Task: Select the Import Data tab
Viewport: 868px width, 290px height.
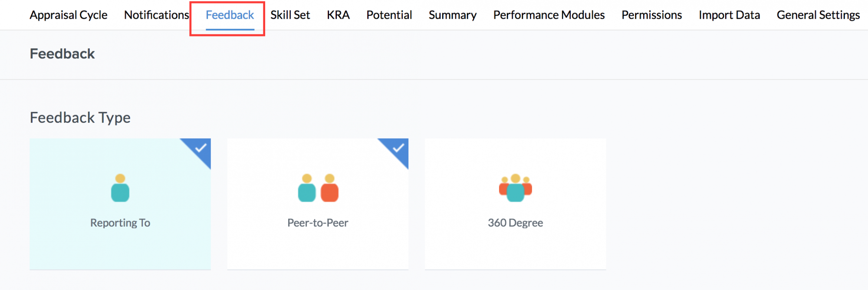Action: [x=729, y=15]
